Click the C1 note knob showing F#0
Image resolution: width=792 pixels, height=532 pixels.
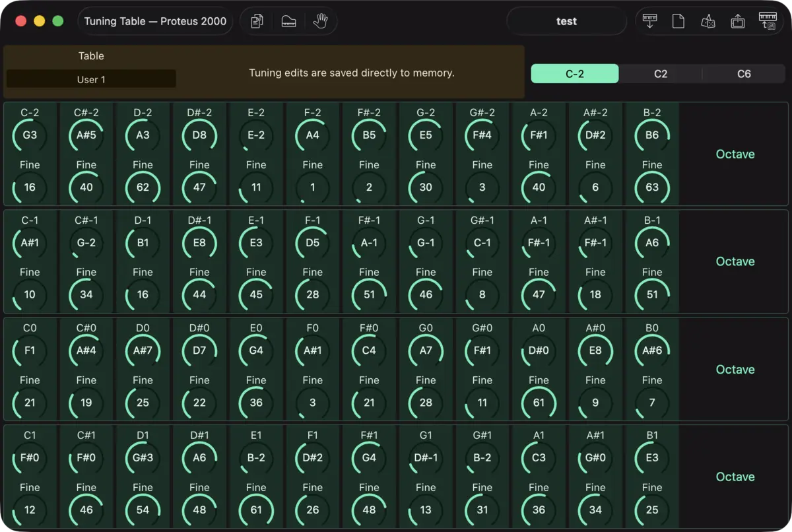point(30,458)
